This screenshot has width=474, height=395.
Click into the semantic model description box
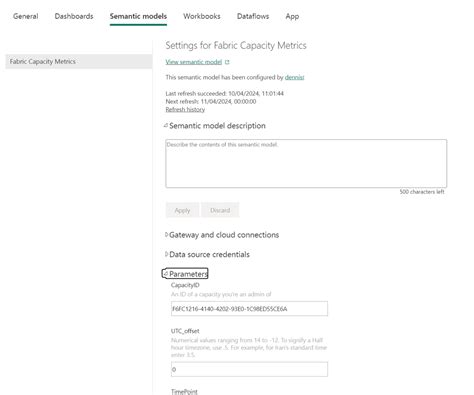coord(306,163)
